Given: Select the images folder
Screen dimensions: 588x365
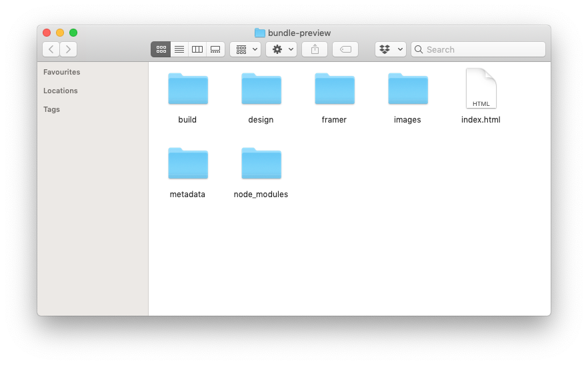Looking at the screenshot, I should pyautogui.click(x=408, y=89).
